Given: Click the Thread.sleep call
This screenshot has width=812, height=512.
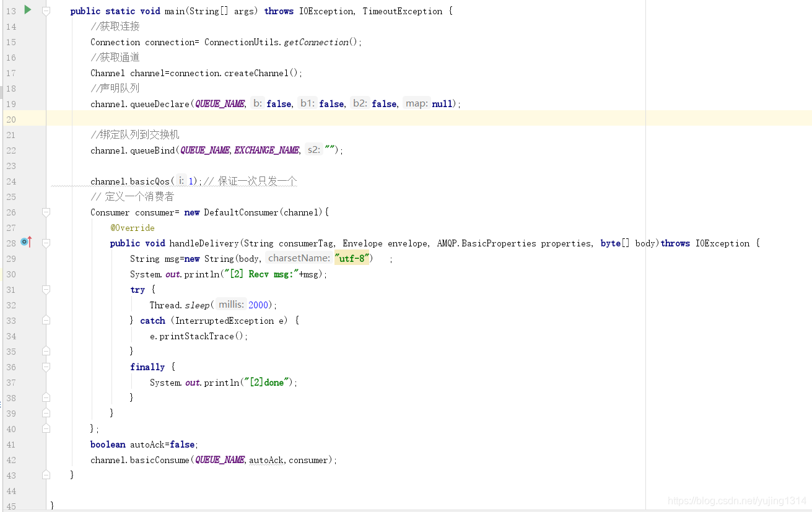Looking at the screenshot, I should (180, 305).
